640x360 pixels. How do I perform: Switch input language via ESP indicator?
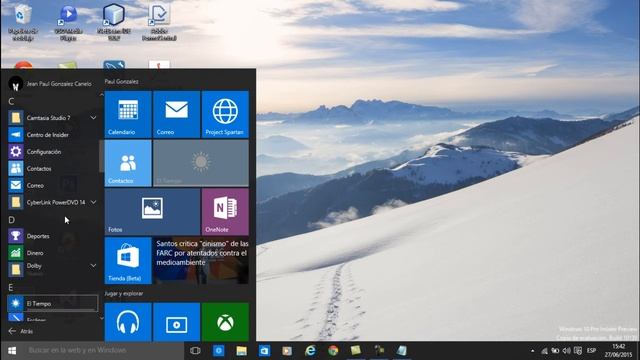coord(591,351)
